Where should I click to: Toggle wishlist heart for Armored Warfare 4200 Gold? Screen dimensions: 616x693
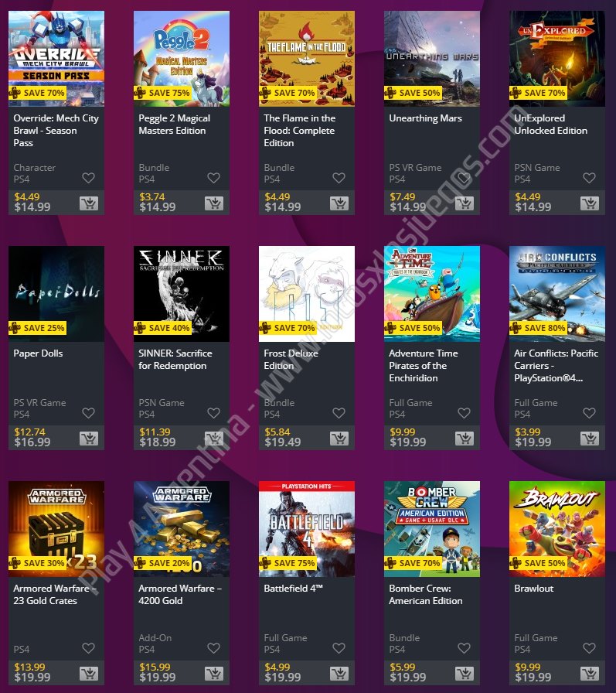pos(214,648)
